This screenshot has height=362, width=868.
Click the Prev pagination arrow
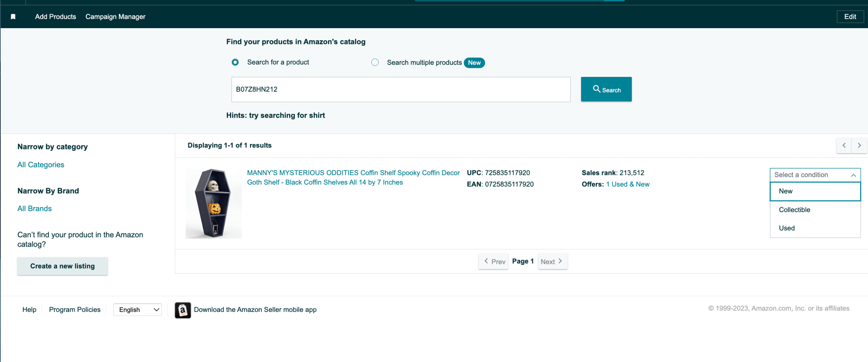(493, 261)
